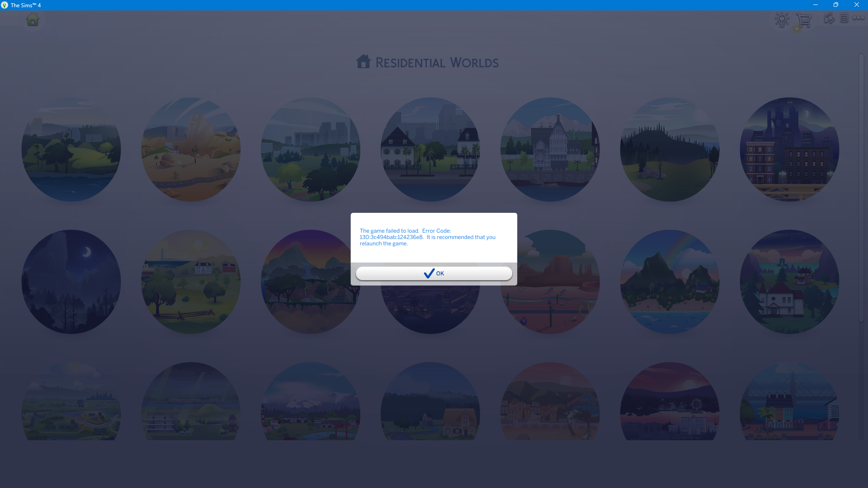Click the Residential Worlds heading
Image resolution: width=868 pixels, height=488 pixels.
(437, 62)
